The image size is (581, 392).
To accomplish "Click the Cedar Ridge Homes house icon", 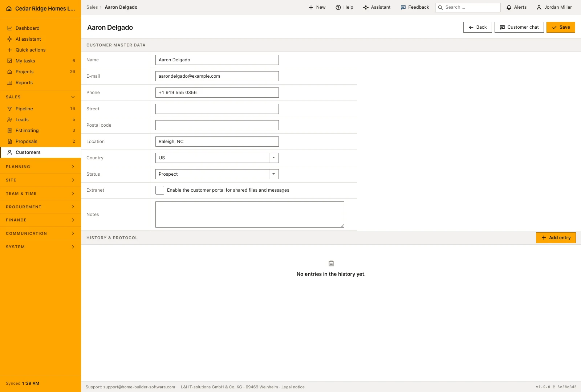I will 9,9.
